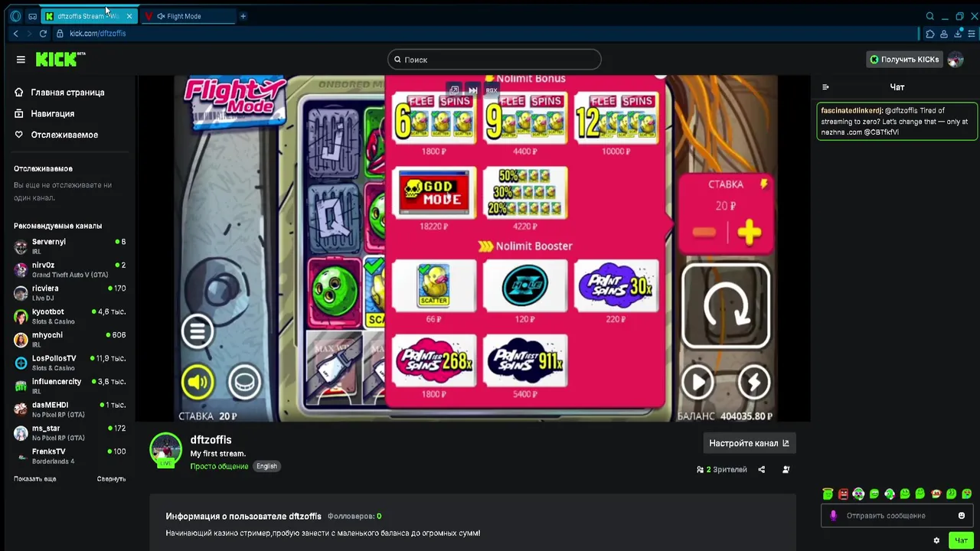Click the big spin button in game
Image resolution: width=980 pixels, height=551 pixels.
[725, 305]
